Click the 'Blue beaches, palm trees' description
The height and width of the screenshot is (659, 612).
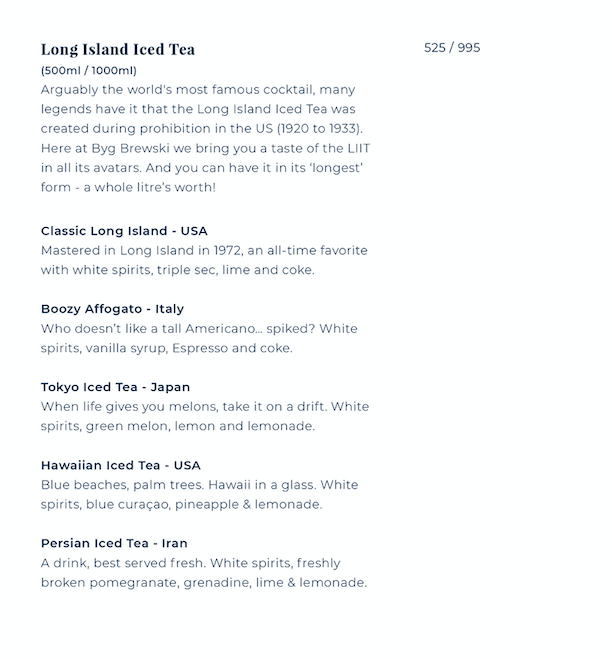199,494
